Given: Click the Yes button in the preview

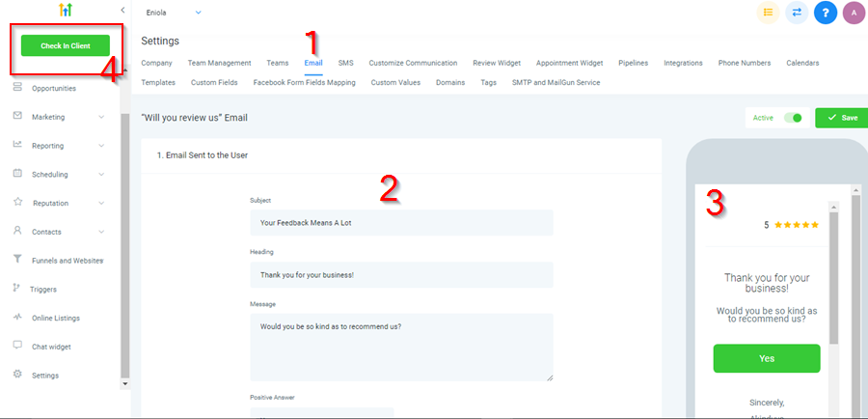Looking at the screenshot, I should click(x=767, y=358).
